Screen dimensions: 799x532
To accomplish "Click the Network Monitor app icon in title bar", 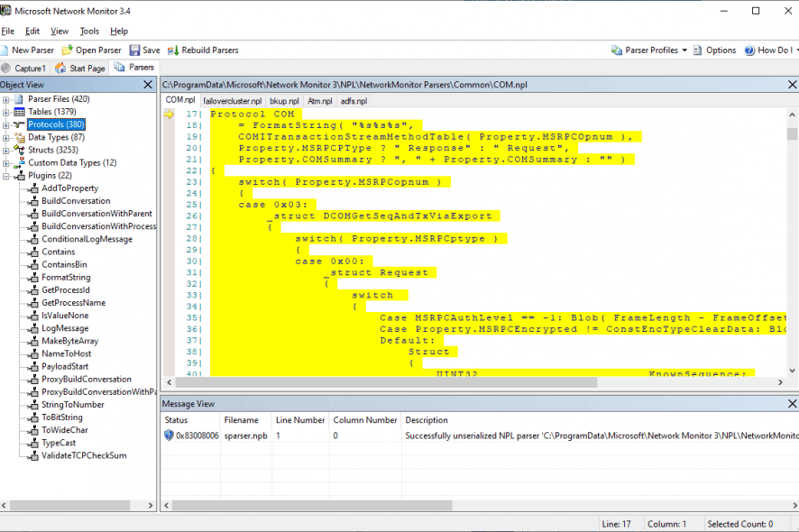I will 5,10.
